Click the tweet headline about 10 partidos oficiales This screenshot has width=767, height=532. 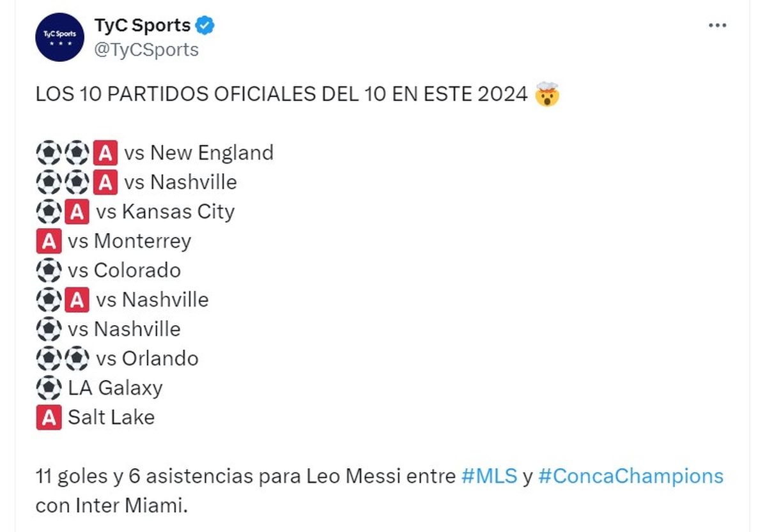[x=281, y=95]
